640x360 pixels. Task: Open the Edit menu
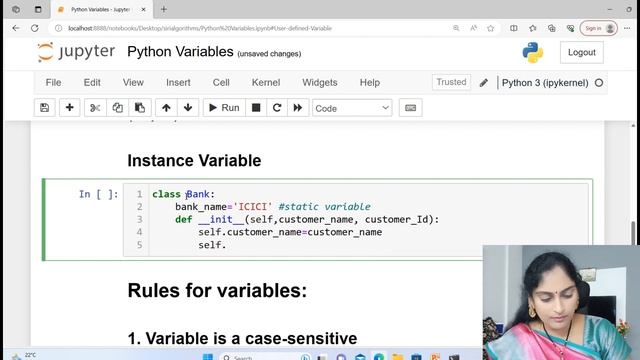pos(92,82)
